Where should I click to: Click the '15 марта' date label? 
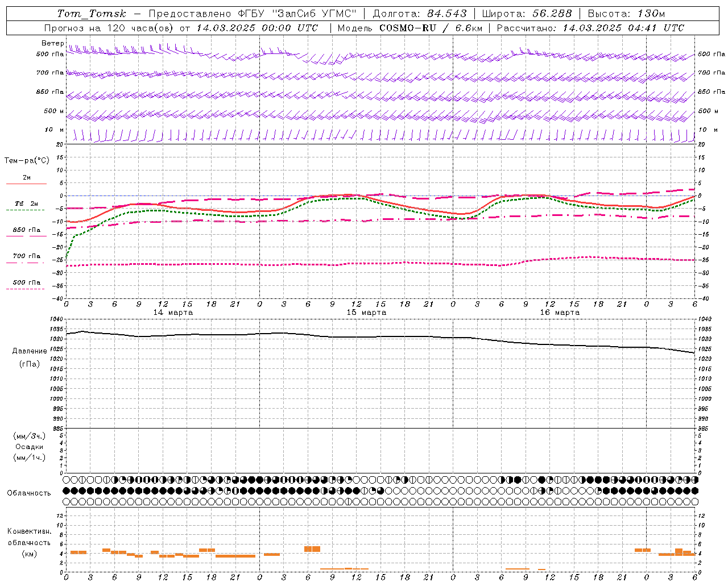tap(367, 313)
